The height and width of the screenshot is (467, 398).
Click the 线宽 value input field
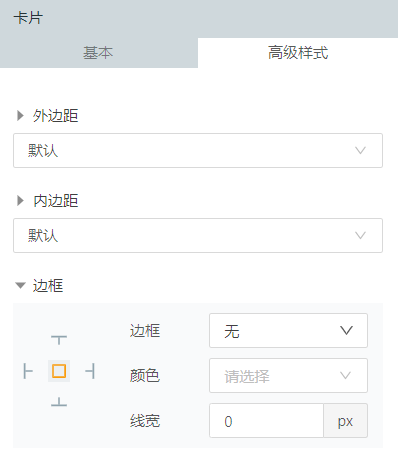[266, 421]
